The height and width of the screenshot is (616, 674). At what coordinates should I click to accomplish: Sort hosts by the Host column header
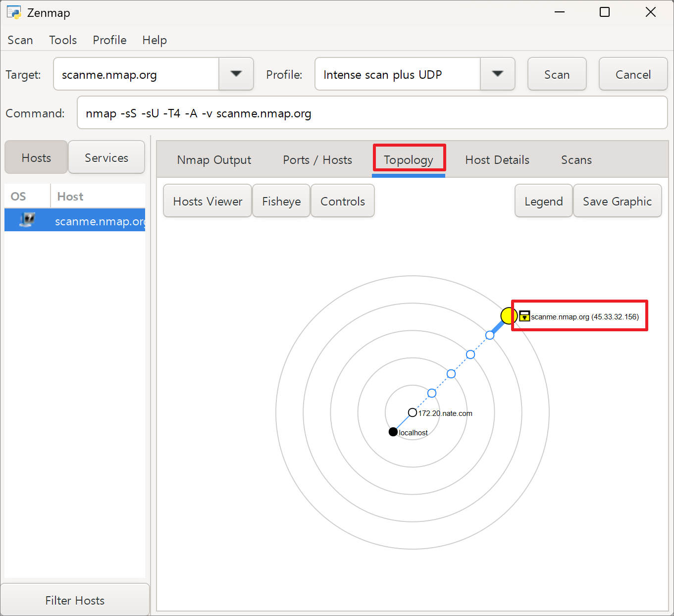[98, 196]
